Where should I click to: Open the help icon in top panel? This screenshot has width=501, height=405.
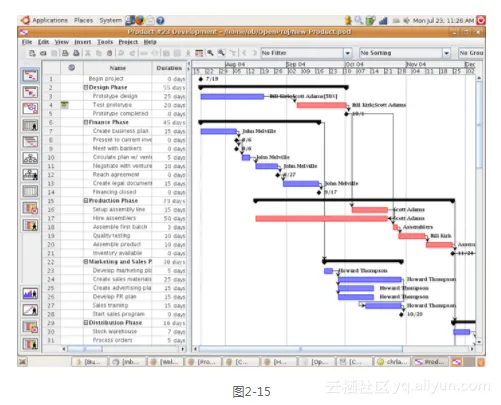160,21
